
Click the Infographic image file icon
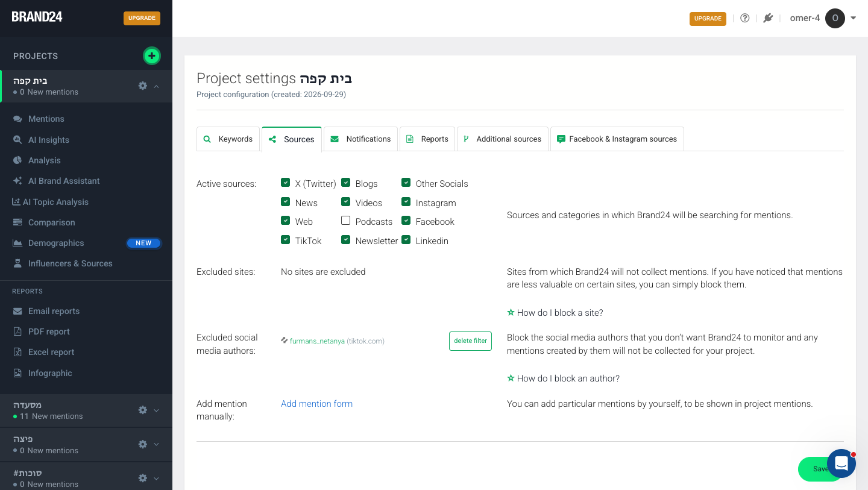coord(17,373)
